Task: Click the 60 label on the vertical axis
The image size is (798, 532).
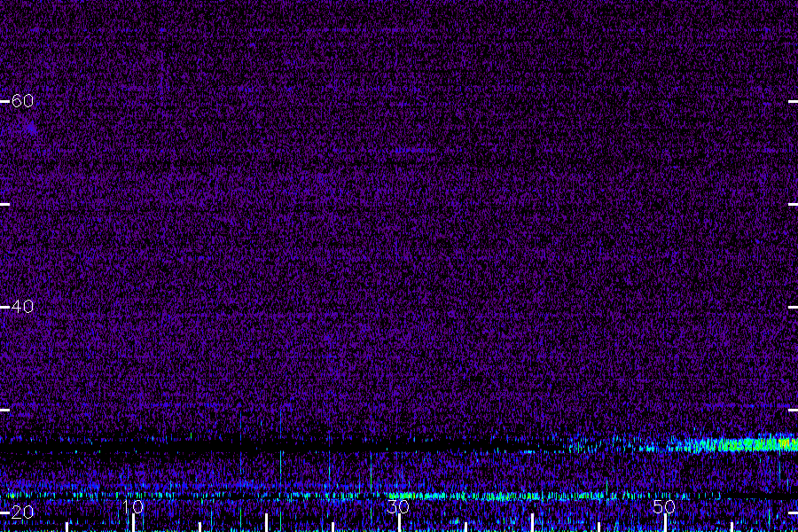Action: [x=22, y=101]
